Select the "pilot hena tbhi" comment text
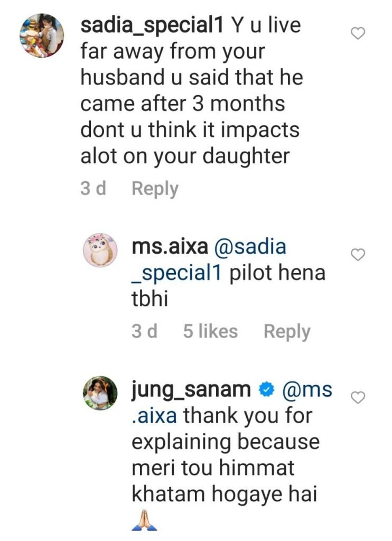 [x=277, y=274]
